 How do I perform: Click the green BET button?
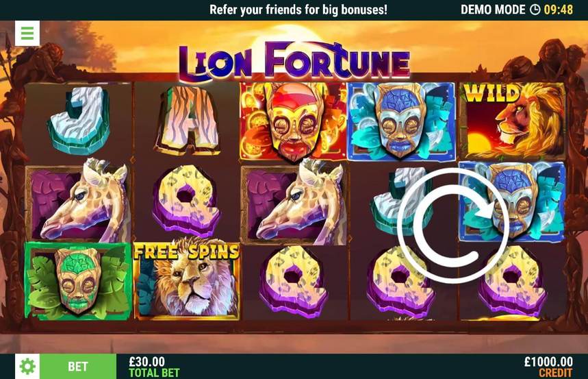pos(78,366)
